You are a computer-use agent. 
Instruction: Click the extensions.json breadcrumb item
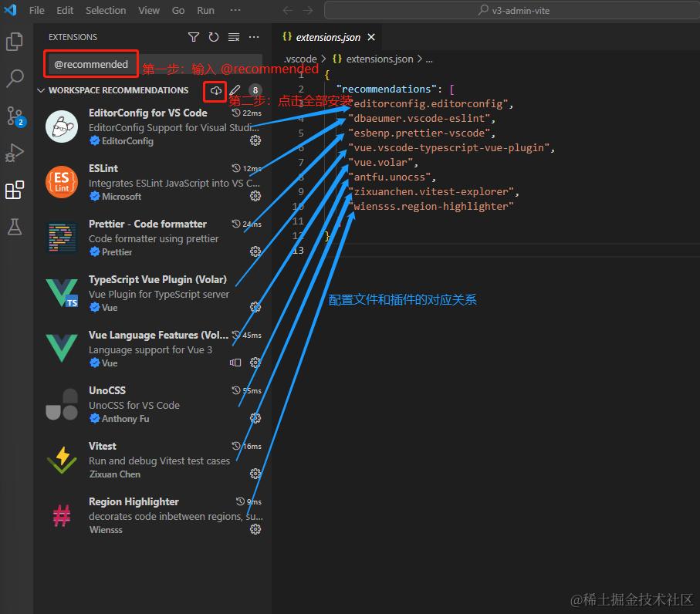(379, 59)
